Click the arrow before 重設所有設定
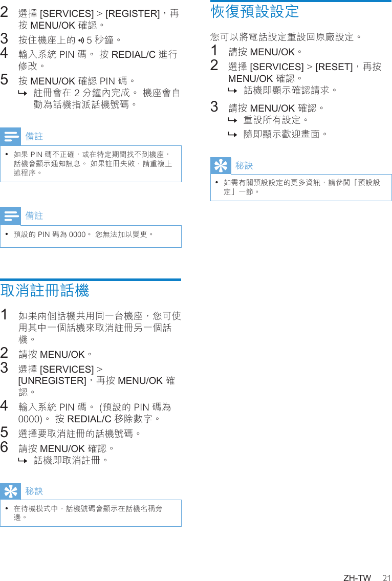392x581 pixels. (232, 120)
